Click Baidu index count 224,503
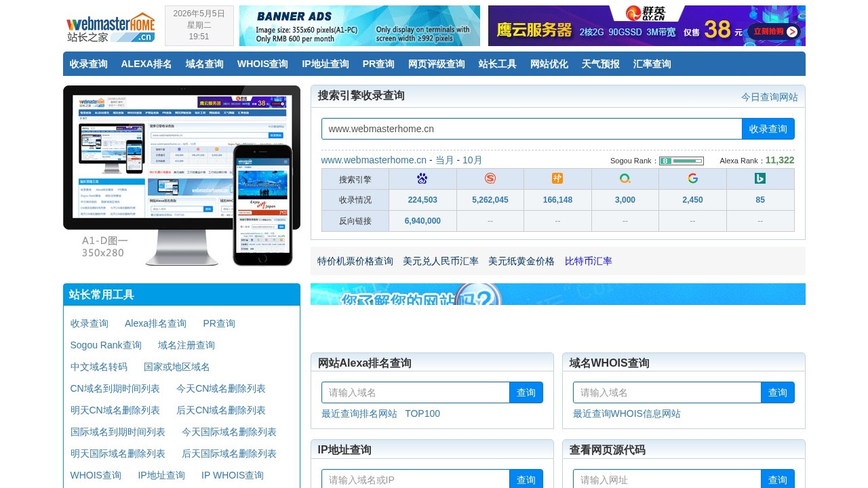This screenshot has width=868, height=488. coord(422,200)
